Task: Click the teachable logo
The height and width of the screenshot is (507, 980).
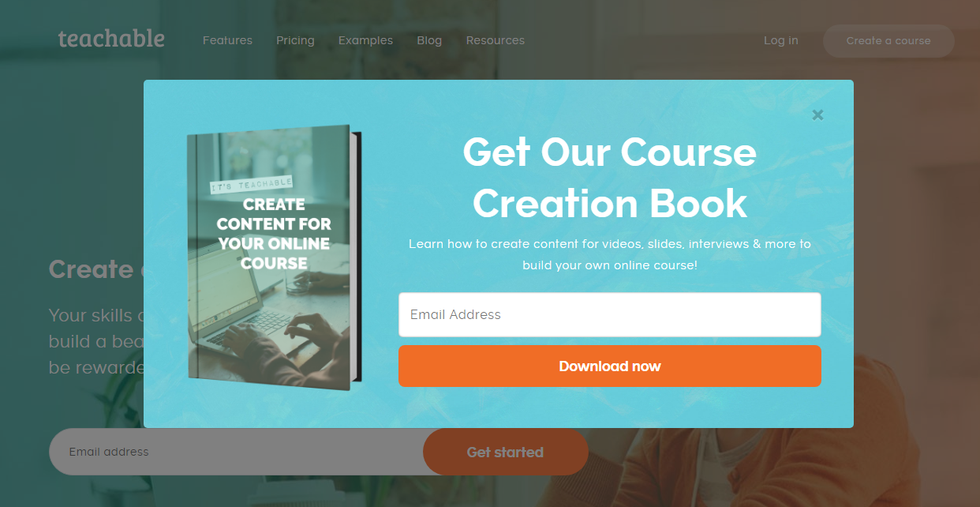Action: [x=111, y=39]
